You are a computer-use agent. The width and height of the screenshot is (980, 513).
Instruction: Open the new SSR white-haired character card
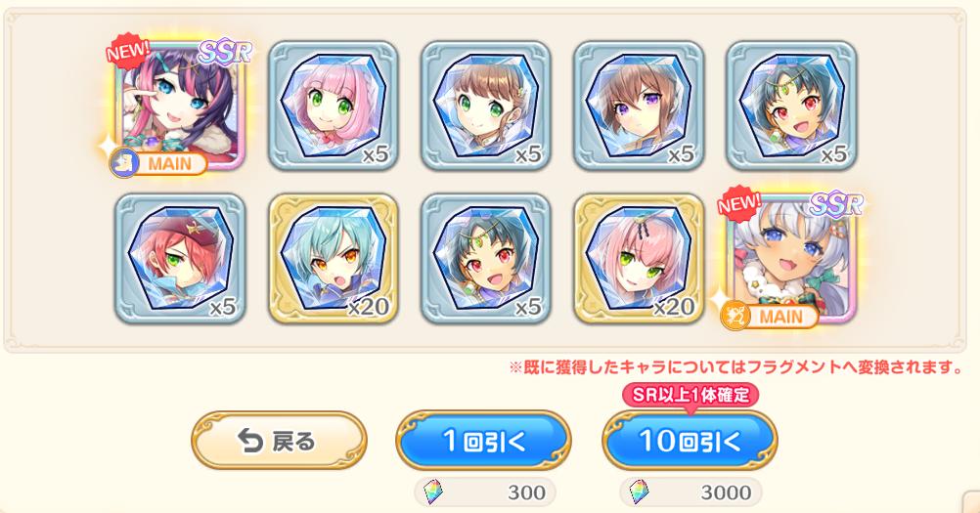pyautogui.click(x=791, y=260)
